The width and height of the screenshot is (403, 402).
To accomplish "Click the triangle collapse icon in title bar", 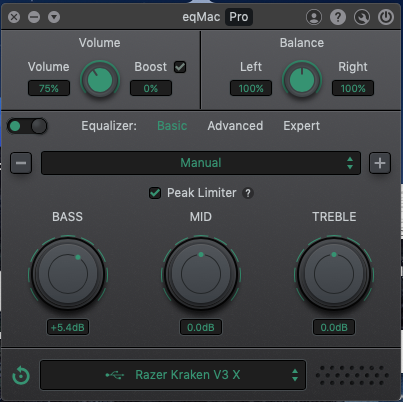I will 54,17.
